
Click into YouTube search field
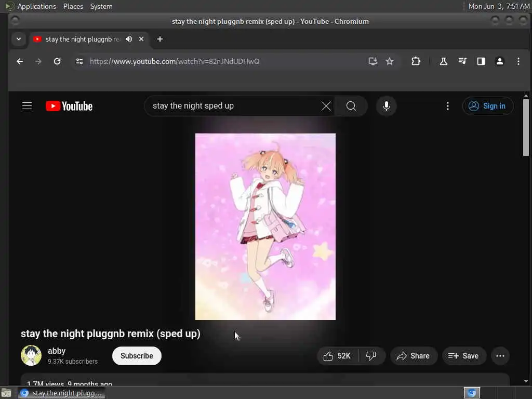(234, 106)
